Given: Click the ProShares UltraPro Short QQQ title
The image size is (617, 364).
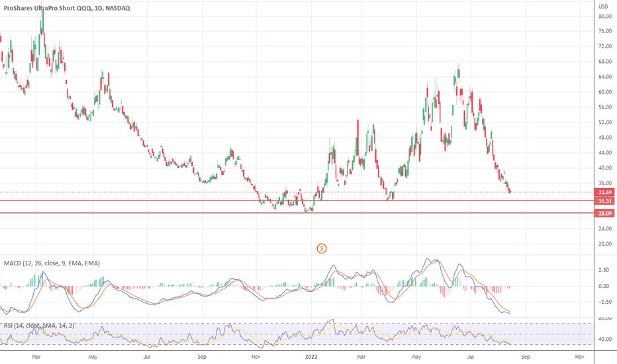Looking at the screenshot, I should (67, 8).
